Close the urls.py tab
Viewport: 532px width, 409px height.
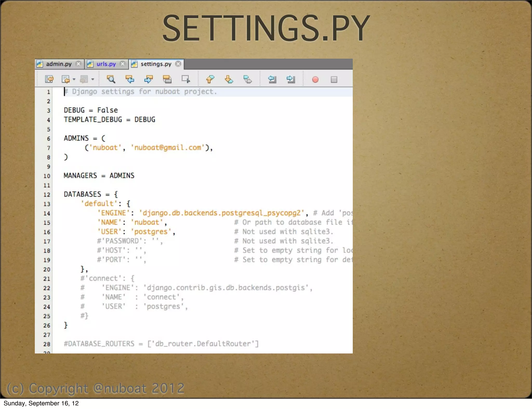click(x=123, y=64)
